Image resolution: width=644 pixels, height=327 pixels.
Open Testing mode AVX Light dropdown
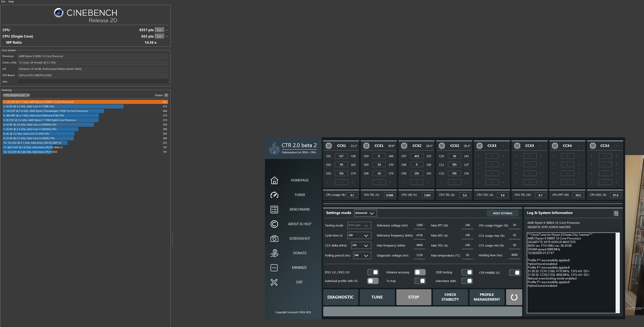coord(359,225)
